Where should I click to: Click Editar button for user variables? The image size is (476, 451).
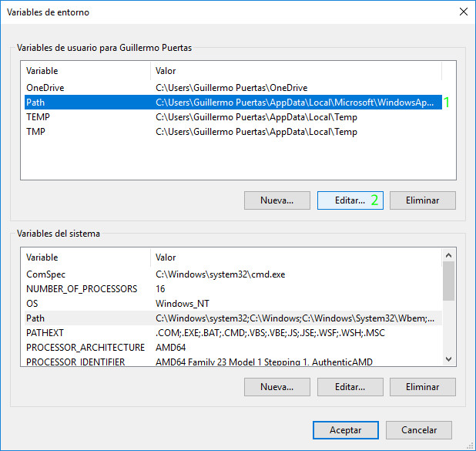tap(350, 200)
